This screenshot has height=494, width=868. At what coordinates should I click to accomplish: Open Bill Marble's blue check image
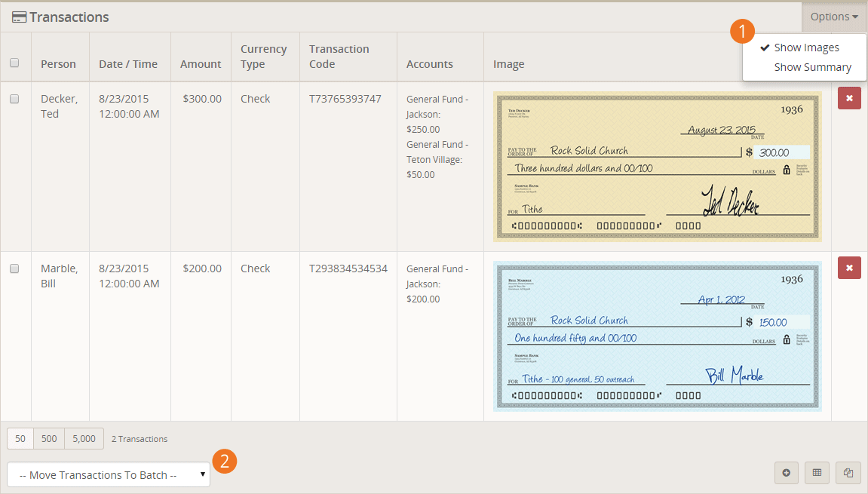[657, 336]
